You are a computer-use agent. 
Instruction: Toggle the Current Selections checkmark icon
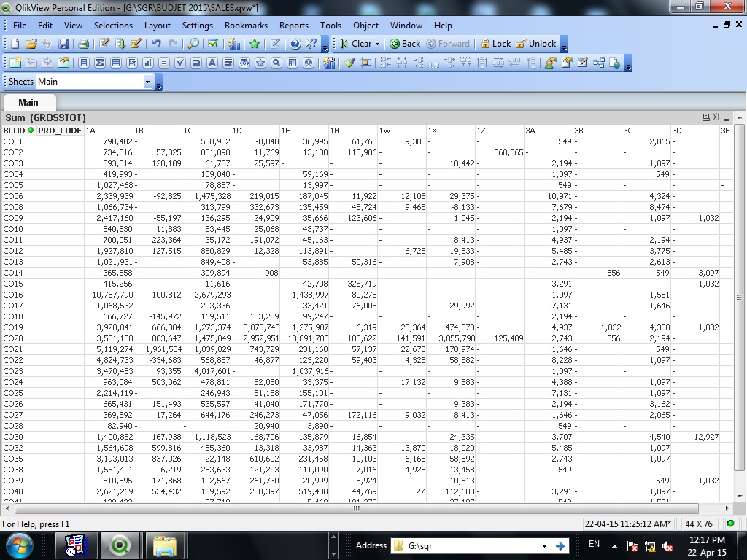(x=212, y=44)
